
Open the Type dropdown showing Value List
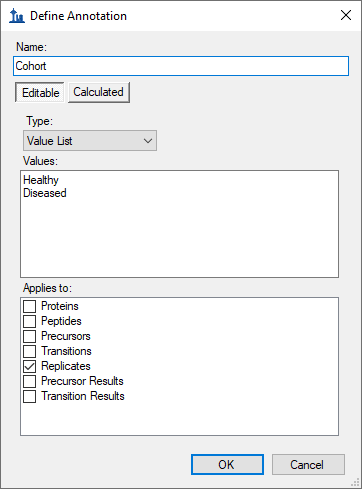point(90,141)
